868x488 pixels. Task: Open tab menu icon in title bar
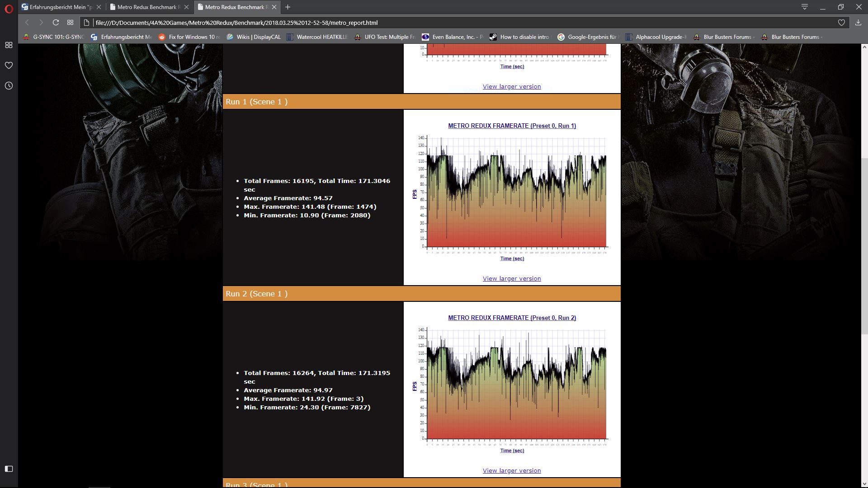805,7
